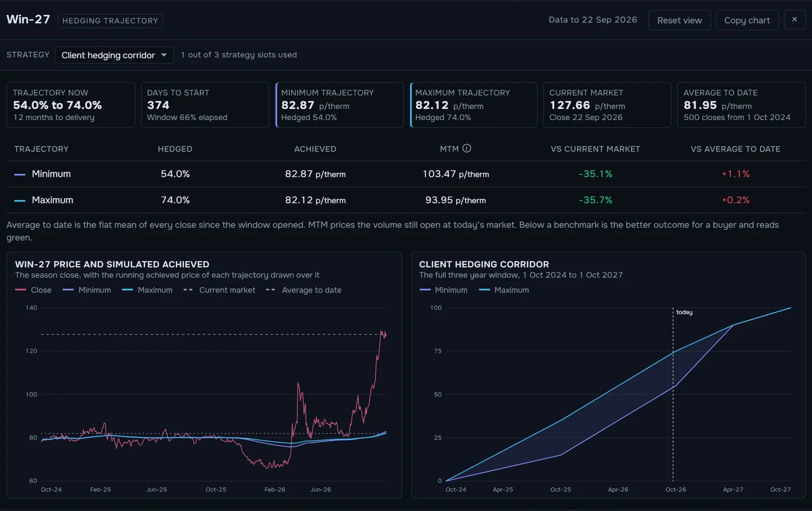Toggle Maximum series legend in price chart
This screenshot has height=511, width=812.
click(x=147, y=290)
